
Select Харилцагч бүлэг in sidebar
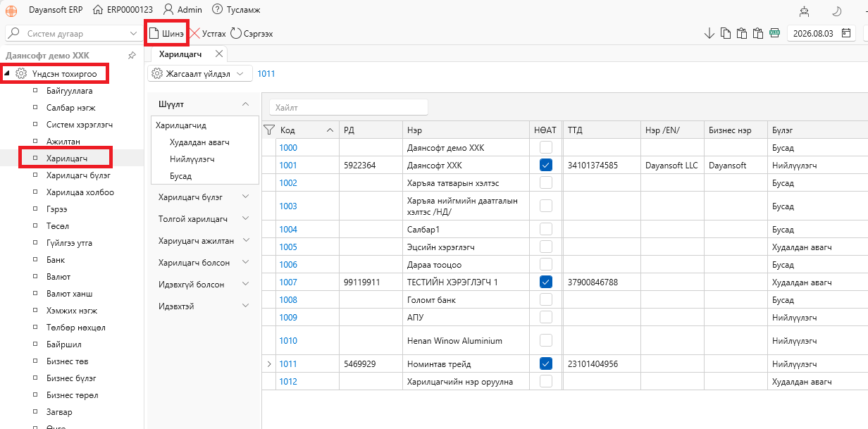click(x=78, y=175)
